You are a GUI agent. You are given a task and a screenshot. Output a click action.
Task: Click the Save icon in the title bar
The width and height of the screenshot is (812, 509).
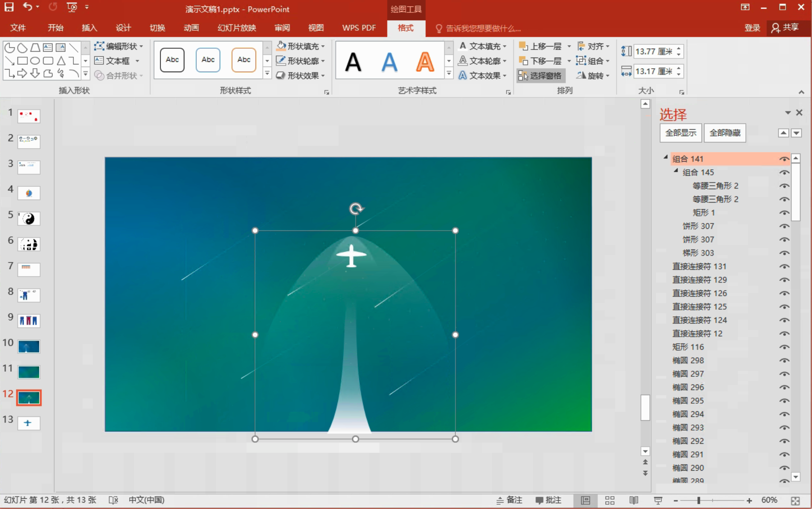pos(9,7)
